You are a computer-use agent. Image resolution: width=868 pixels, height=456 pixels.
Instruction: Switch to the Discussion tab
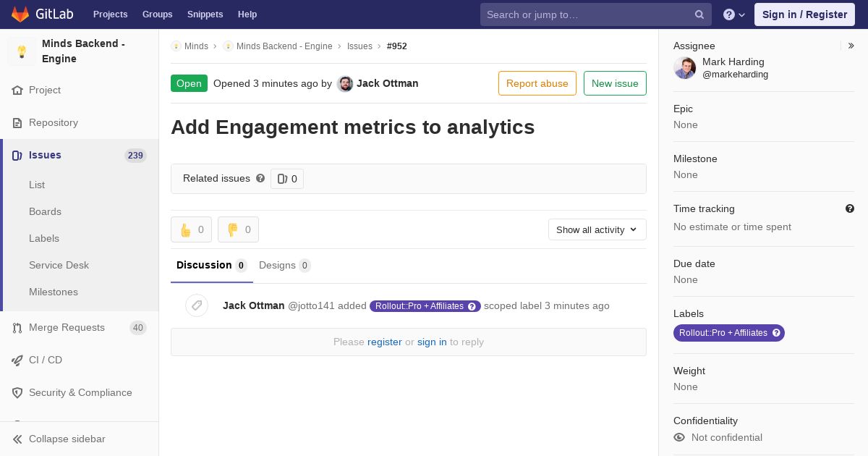pyautogui.click(x=212, y=266)
